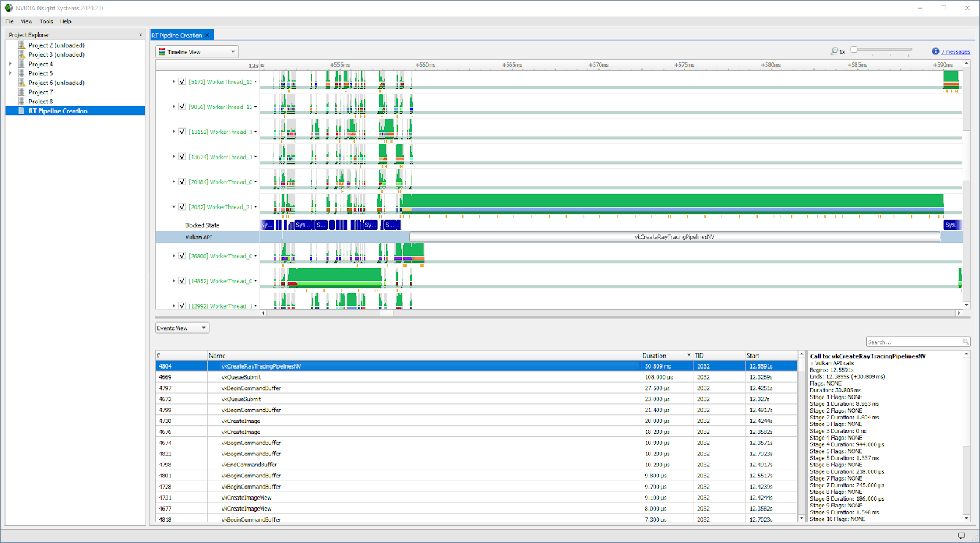Click the status bar notification icon
Image resolution: width=980 pixels, height=543 pixels.
pos(961,536)
